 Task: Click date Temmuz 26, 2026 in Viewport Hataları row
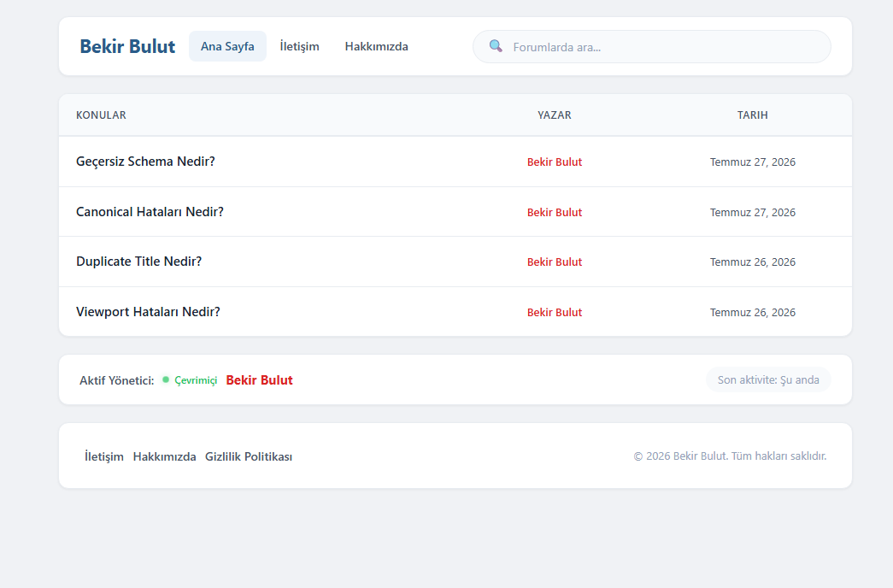pos(752,312)
